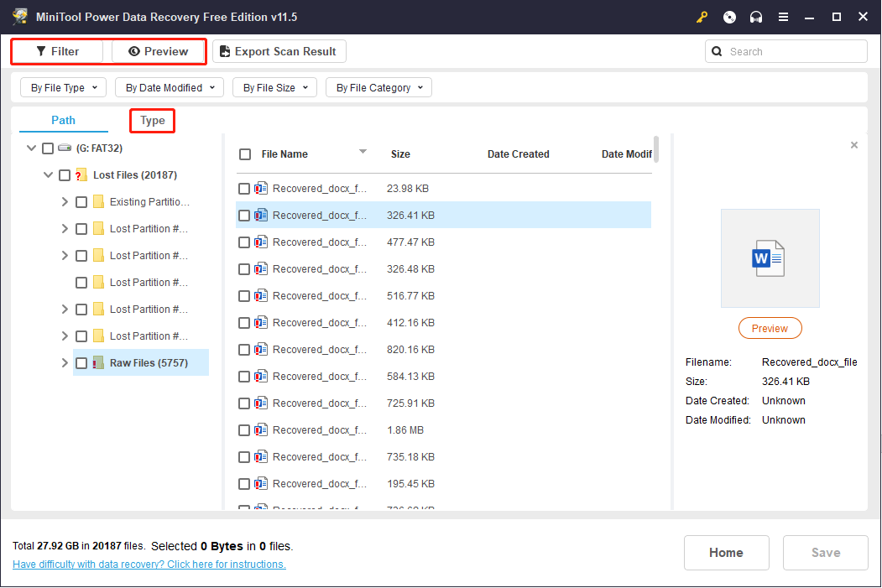The image size is (882, 588).
Task: Click the search magnifier icon
Action: pyautogui.click(x=717, y=52)
